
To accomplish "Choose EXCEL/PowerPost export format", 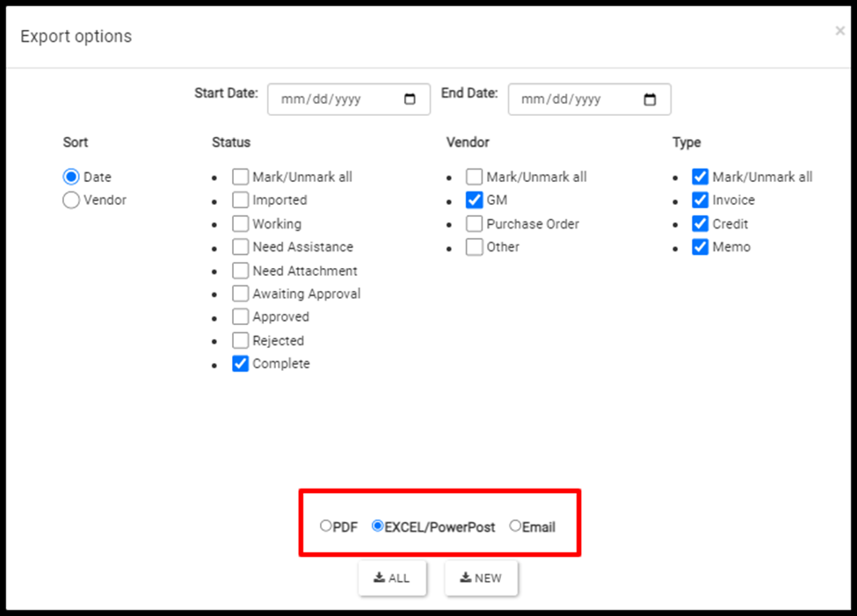I will (377, 525).
